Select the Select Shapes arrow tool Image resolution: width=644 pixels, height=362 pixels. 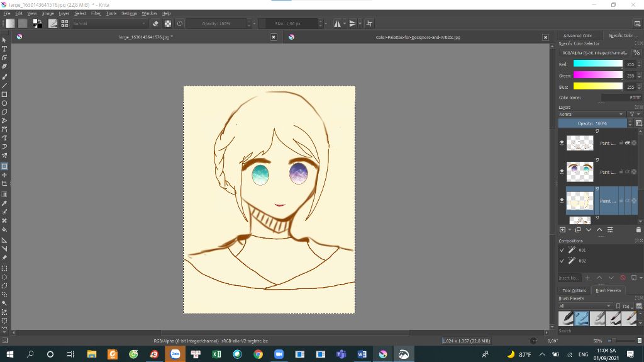coord(4,40)
